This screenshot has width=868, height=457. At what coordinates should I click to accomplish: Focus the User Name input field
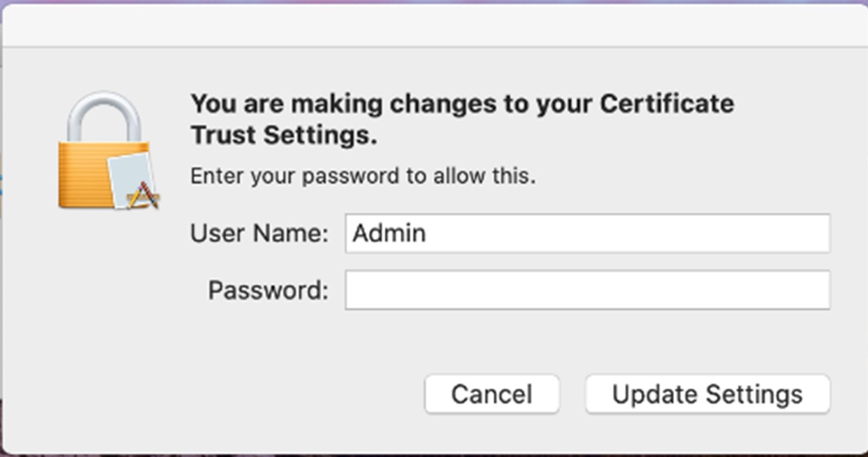(x=588, y=233)
